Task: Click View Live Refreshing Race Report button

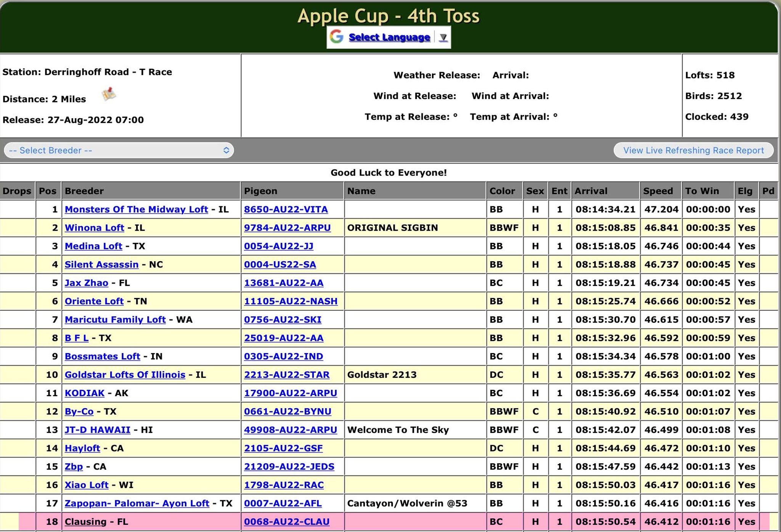Action: [x=693, y=150]
